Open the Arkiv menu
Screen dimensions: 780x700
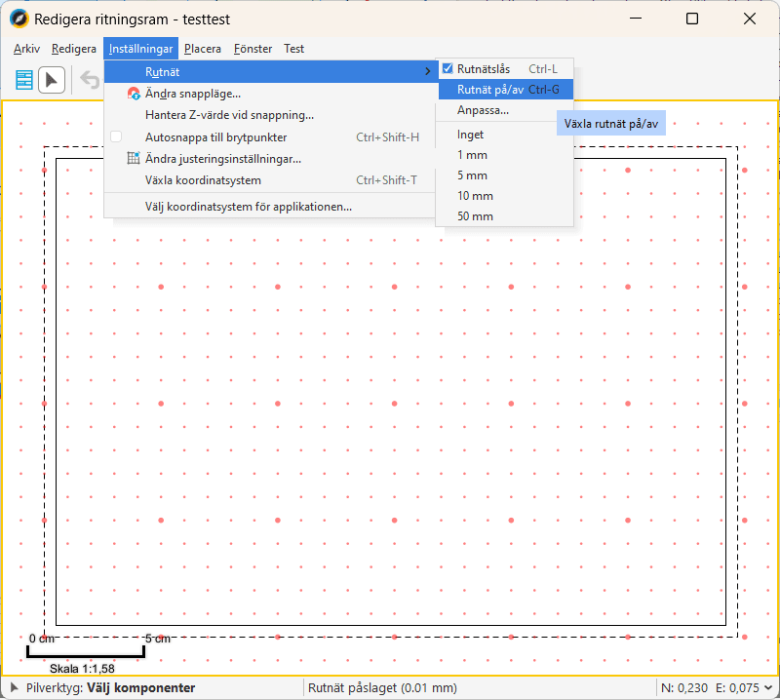[x=27, y=49]
